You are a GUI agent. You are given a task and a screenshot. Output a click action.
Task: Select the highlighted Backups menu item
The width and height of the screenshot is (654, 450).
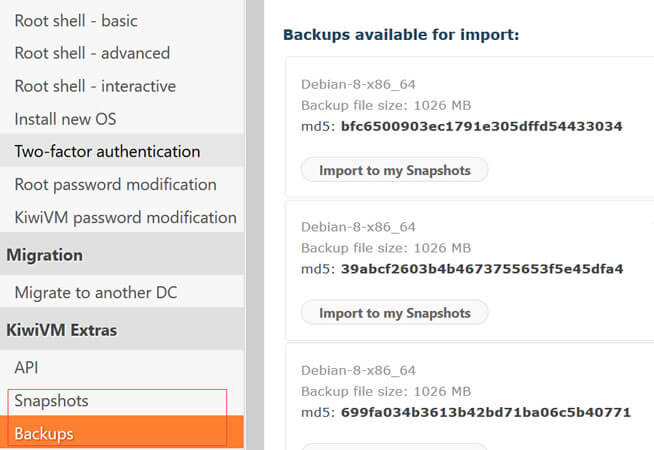tap(44, 434)
